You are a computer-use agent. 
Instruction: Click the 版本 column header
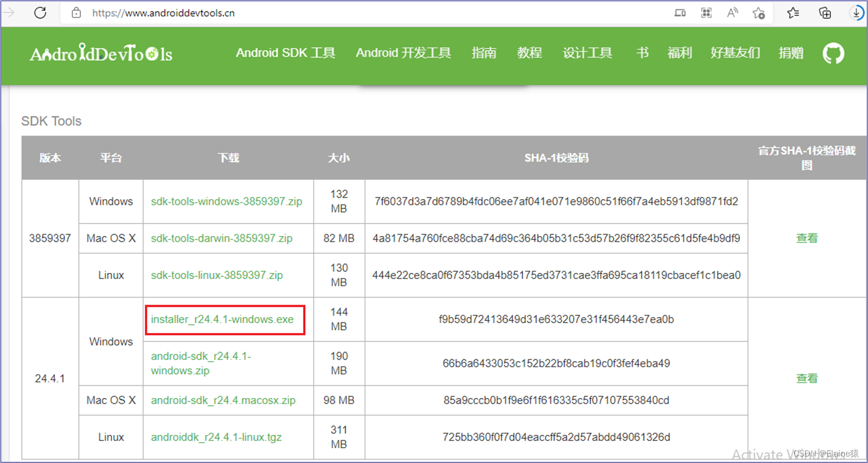point(50,158)
